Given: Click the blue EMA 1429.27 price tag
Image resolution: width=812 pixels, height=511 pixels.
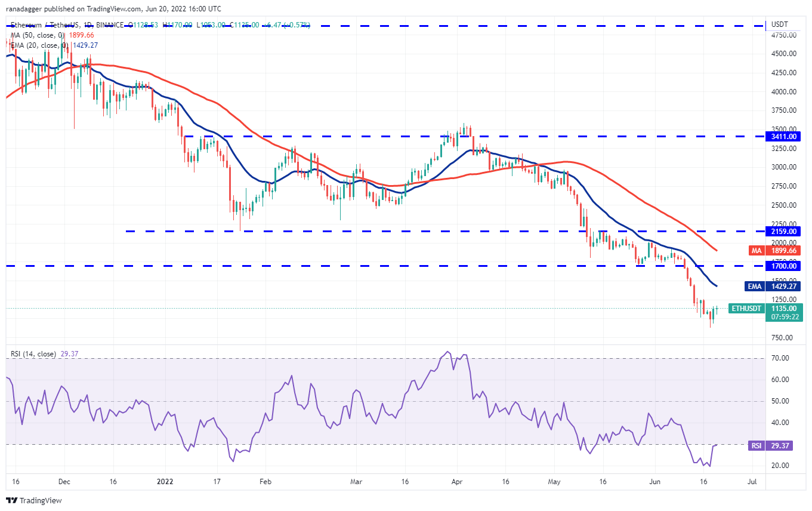Looking at the screenshot, I should point(773,286).
